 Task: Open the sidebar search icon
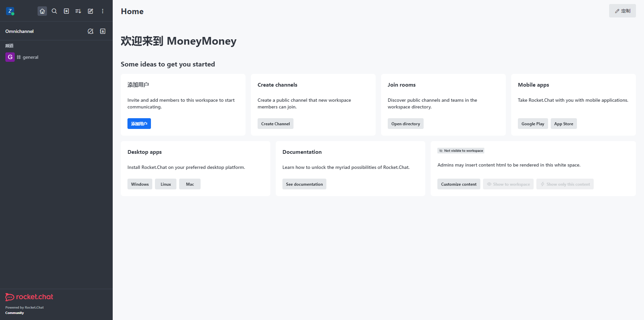coord(54,11)
